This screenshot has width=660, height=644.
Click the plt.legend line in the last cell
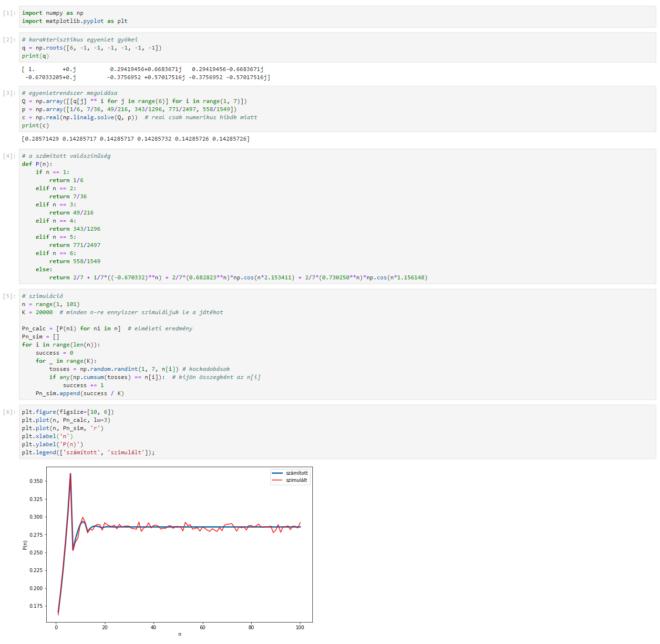click(88, 452)
